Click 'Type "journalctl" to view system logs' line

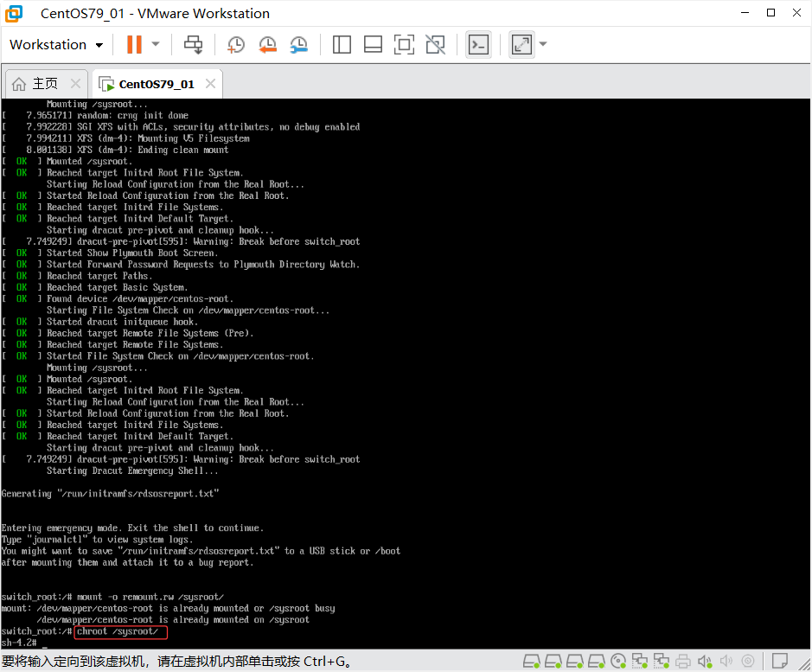[x=98, y=540]
